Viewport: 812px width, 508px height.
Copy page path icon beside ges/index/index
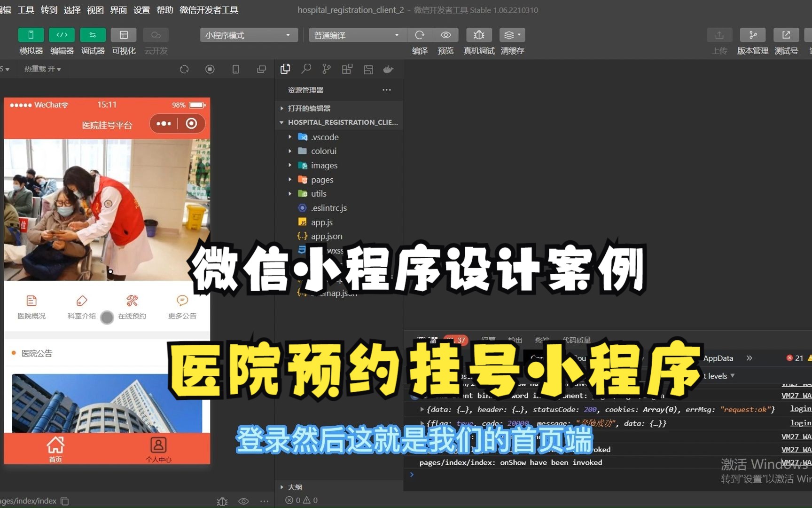click(x=65, y=501)
